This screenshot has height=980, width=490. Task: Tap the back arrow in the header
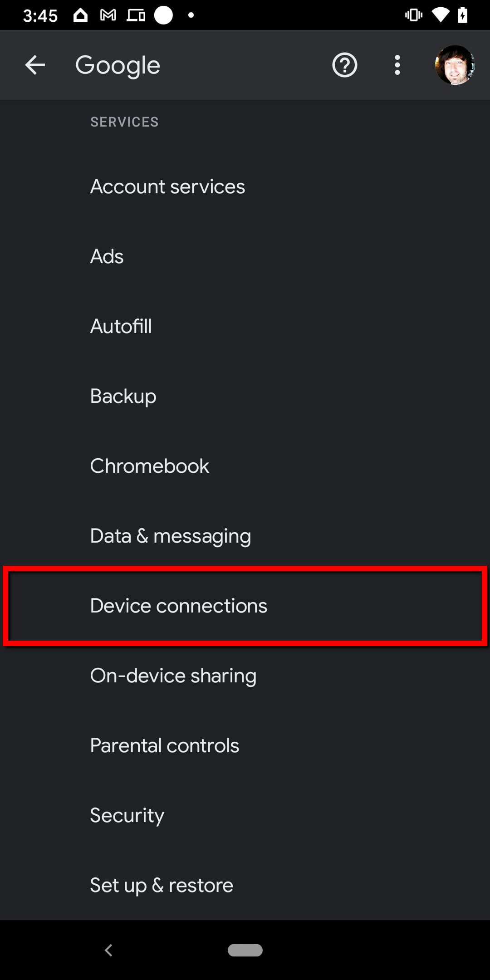tap(35, 65)
